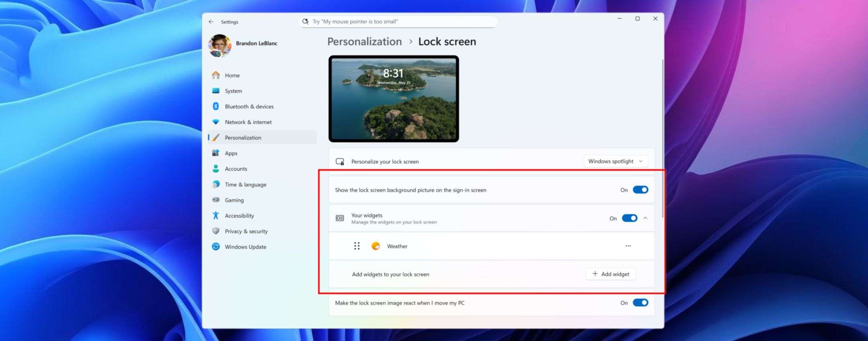Viewport: 868px width, 341px height.
Task: Click the Your widgets card icon
Action: [340, 218]
